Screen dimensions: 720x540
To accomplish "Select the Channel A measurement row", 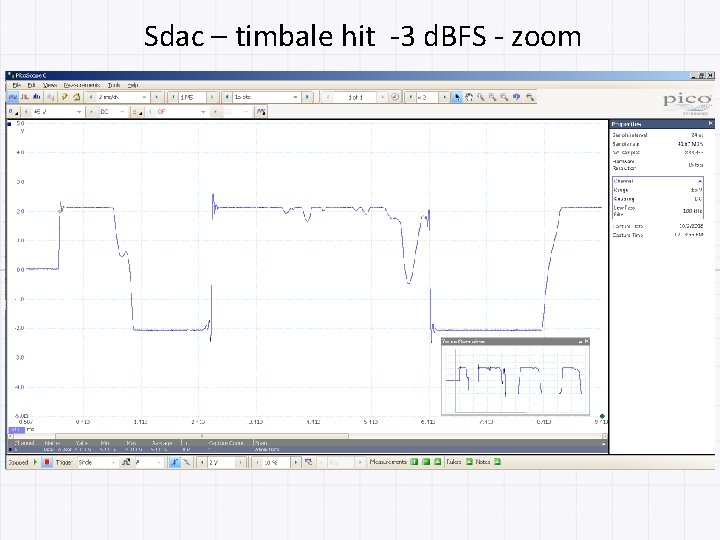I will coord(307,450).
